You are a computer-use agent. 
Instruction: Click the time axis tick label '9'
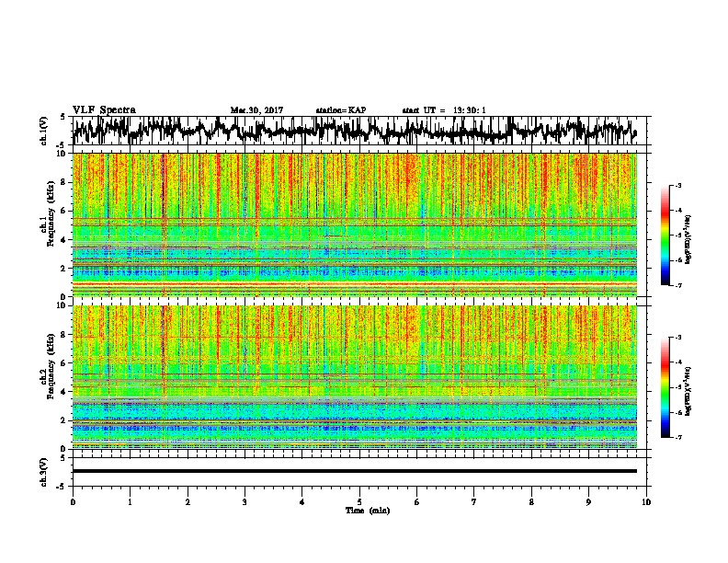click(588, 502)
